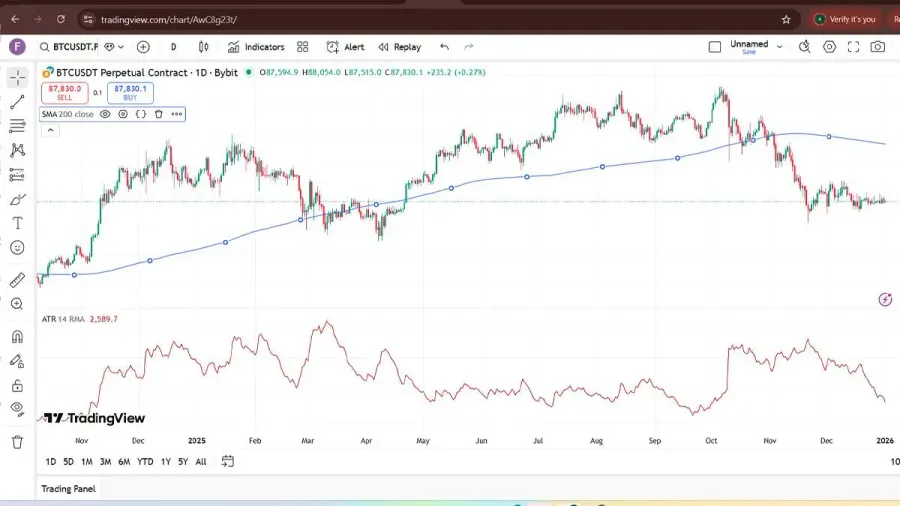Open the candlestick chart style menu

204,47
